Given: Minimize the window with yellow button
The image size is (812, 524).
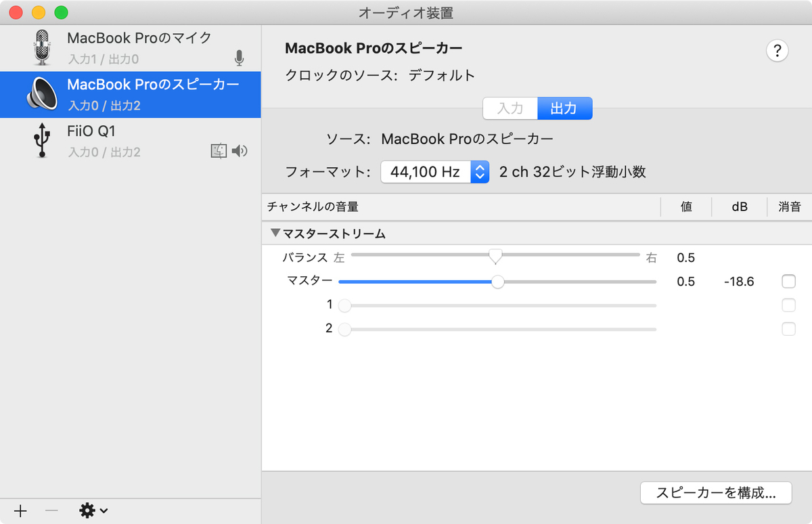Looking at the screenshot, I should point(39,12).
